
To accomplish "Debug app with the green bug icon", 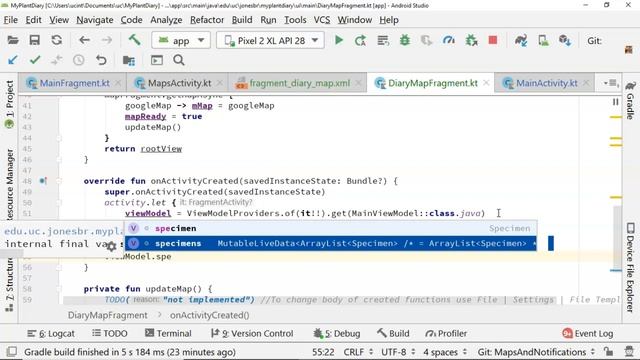I will pyautogui.click(x=405, y=40).
